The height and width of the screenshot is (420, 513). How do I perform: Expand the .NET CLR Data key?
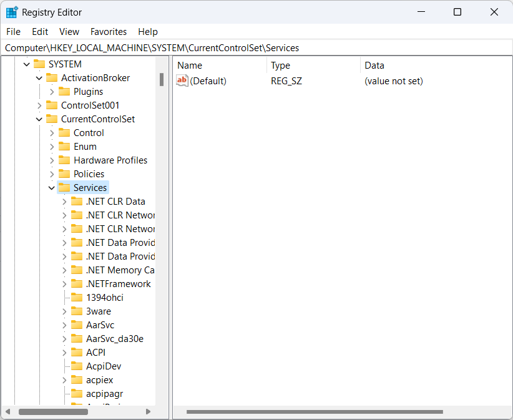click(64, 202)
